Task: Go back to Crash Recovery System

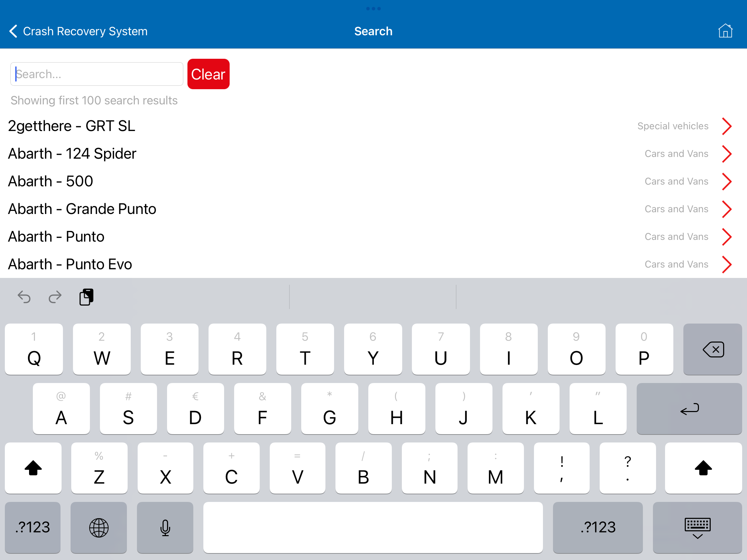Action: [78, 31]
